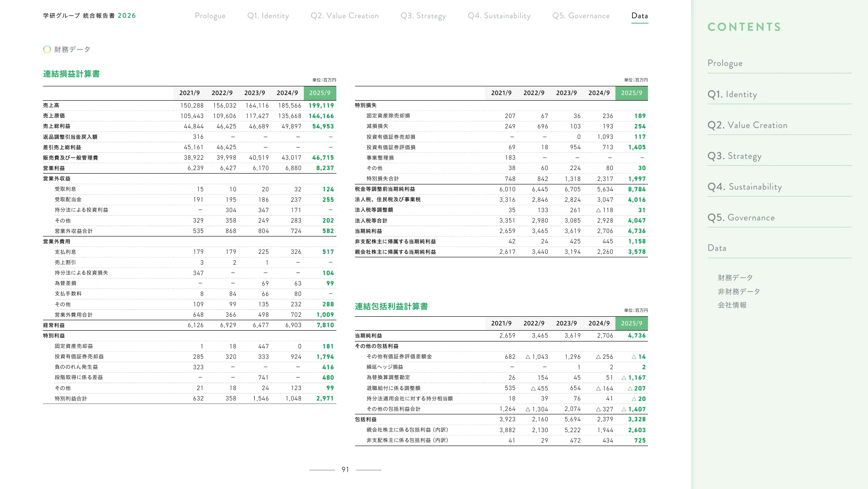Select 売上高 2025/9 value 199,119

(321, 105)
